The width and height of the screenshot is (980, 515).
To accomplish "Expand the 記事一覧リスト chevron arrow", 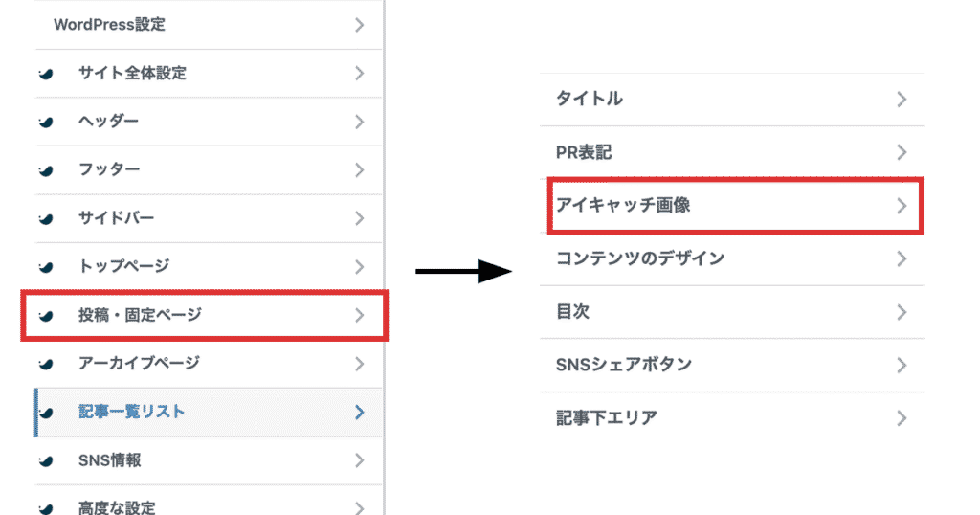I will pos(359,413).
